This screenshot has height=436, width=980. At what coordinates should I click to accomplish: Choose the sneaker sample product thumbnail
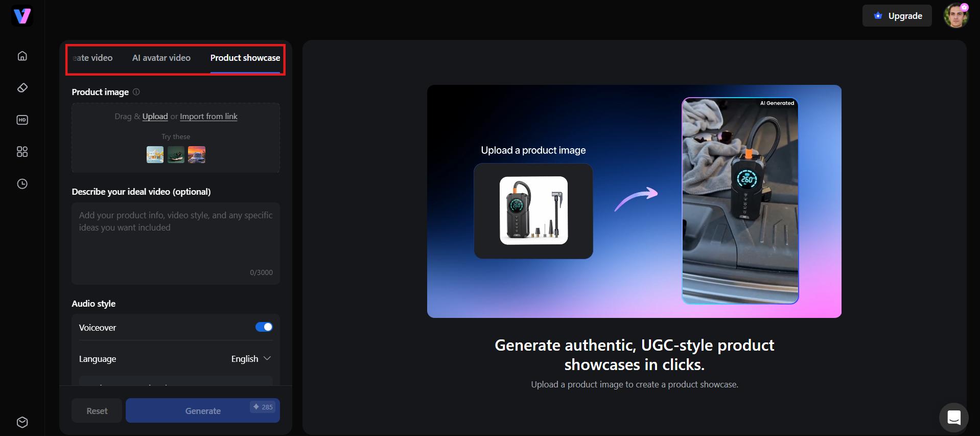click(176, 154)
